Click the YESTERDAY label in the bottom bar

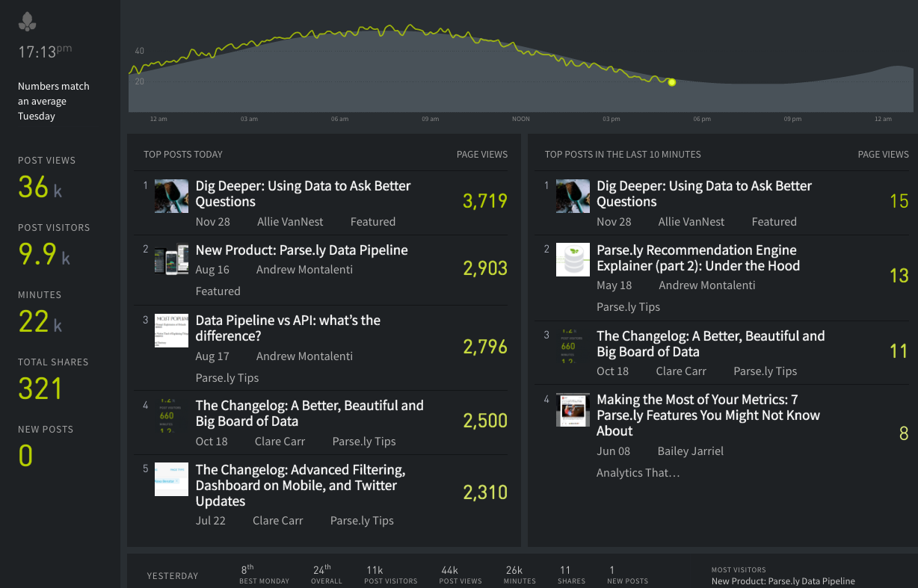point(173,576)
